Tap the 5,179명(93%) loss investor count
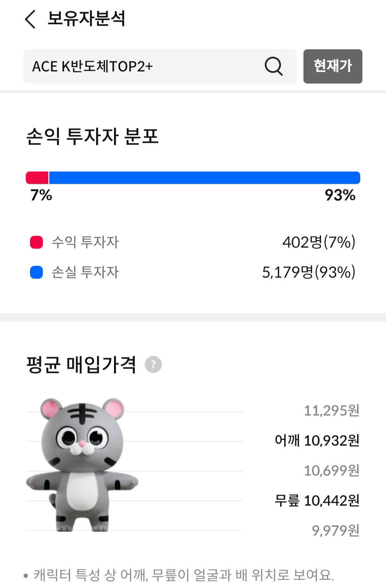This screenshot has height=588, width=386. [309, 272]
